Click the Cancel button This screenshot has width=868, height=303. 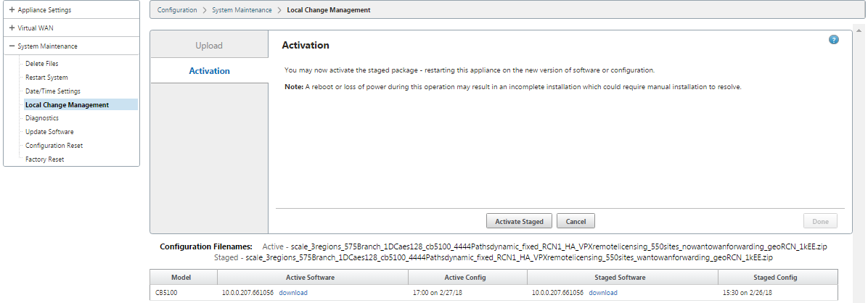576,221
